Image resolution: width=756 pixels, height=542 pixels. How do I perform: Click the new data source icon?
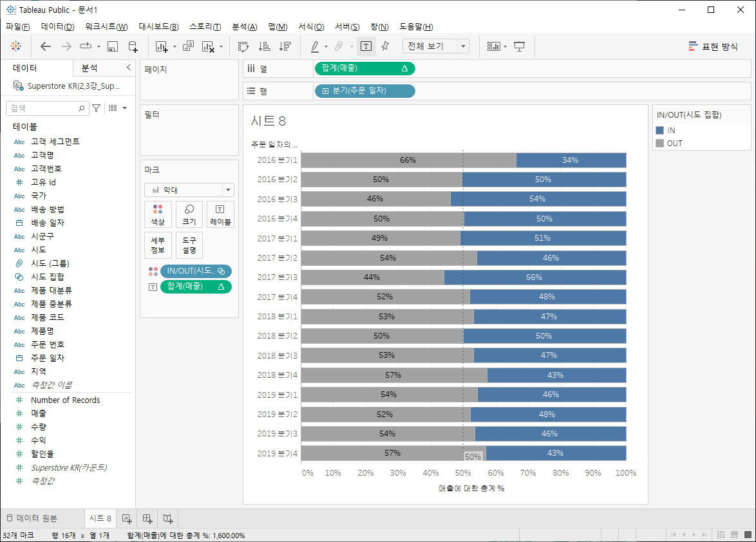tap(133, 46)
